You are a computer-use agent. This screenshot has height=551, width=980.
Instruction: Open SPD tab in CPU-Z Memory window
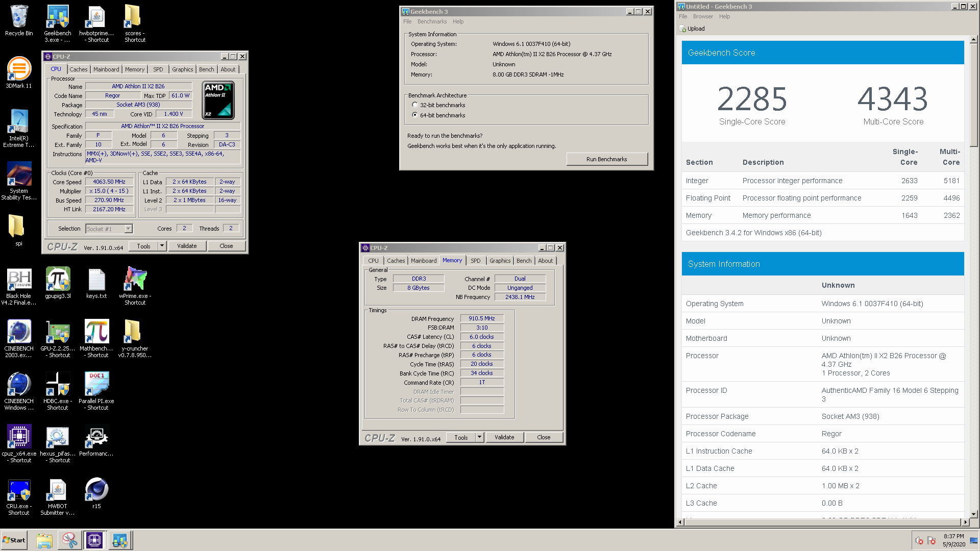[475, 261]
